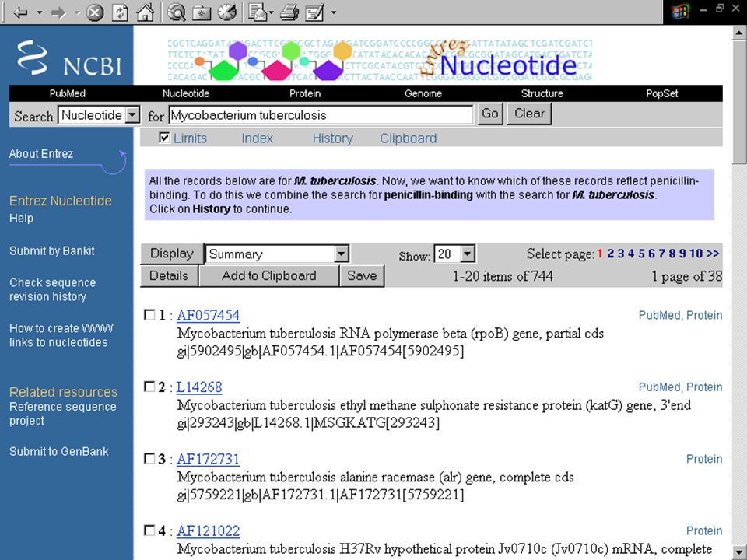The image size is (747, 560).
Task: Open the Index link
Action: pyautogui.click(x=257, y=138)
